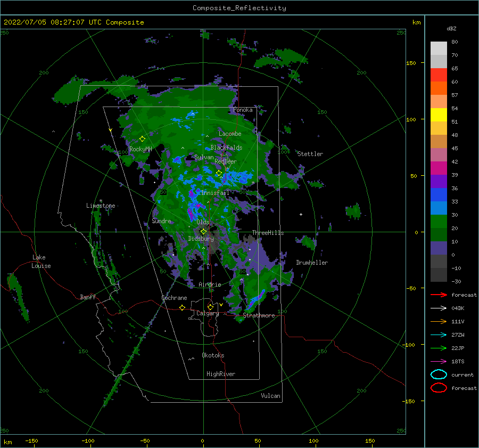
Task: Click the Airdrie city label
Action: [210, 284]
